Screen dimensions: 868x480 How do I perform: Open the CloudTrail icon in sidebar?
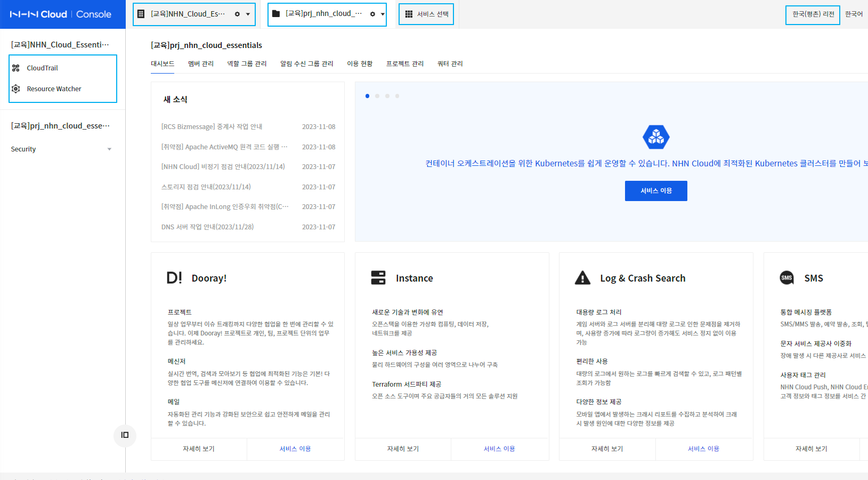pos(16,68)
